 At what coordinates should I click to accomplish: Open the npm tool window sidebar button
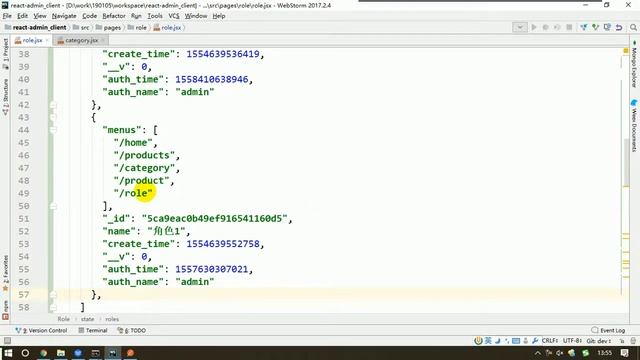pyautogui.click(x=5, y=310)
